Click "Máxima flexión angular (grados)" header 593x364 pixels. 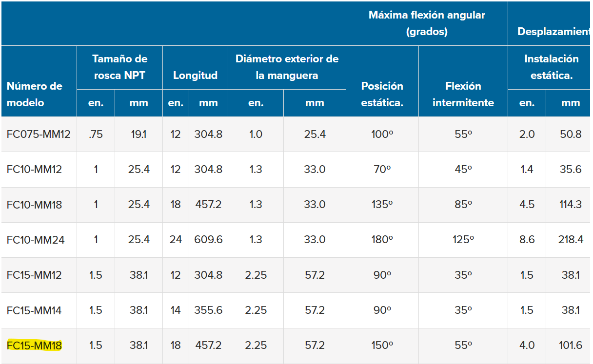(427, 23)
